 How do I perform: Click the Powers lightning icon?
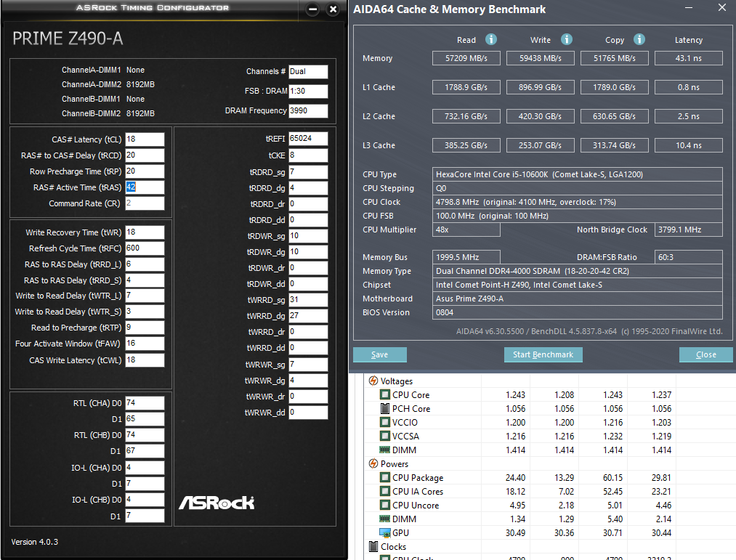tap(373, 464)
